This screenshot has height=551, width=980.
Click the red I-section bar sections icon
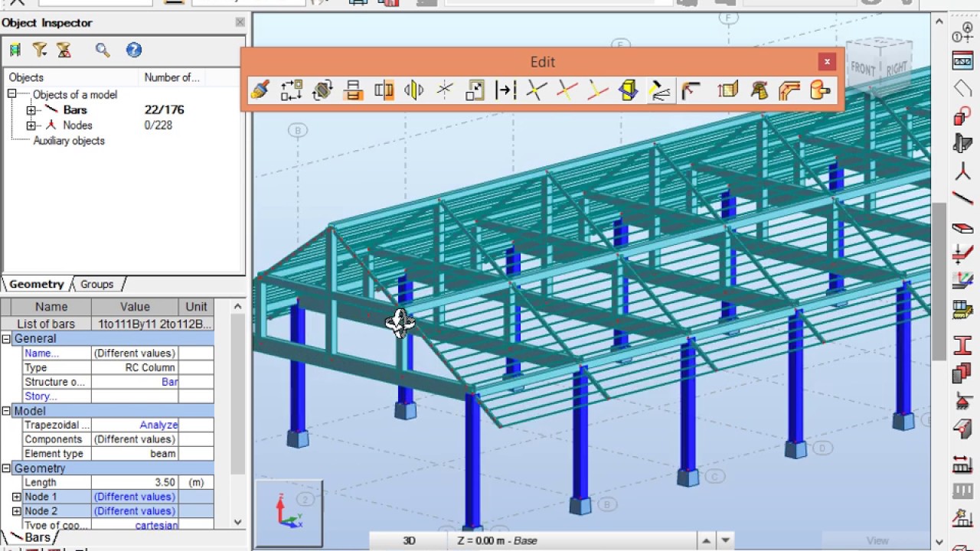(962, 345)
